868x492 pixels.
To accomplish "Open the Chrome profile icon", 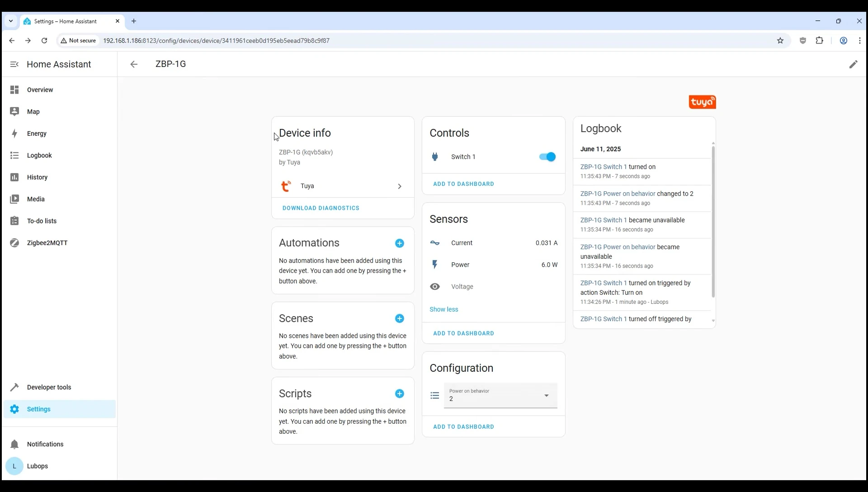I will (x=844, y=41).
